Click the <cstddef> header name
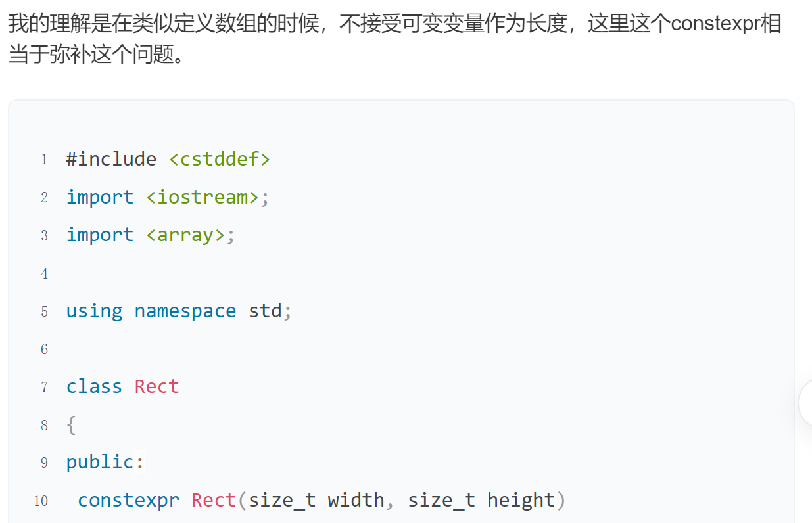 pyautogui.click(x=220, y=159)
